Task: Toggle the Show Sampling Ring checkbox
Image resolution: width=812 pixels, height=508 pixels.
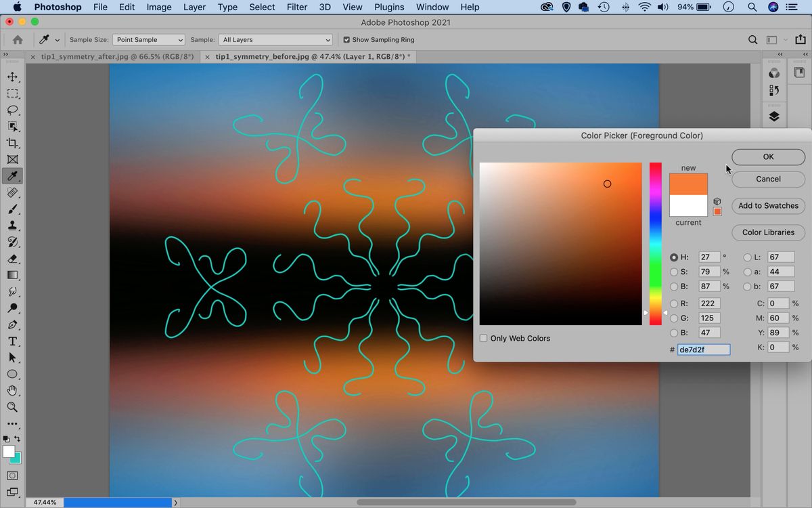Action: [x=347, y=39]
